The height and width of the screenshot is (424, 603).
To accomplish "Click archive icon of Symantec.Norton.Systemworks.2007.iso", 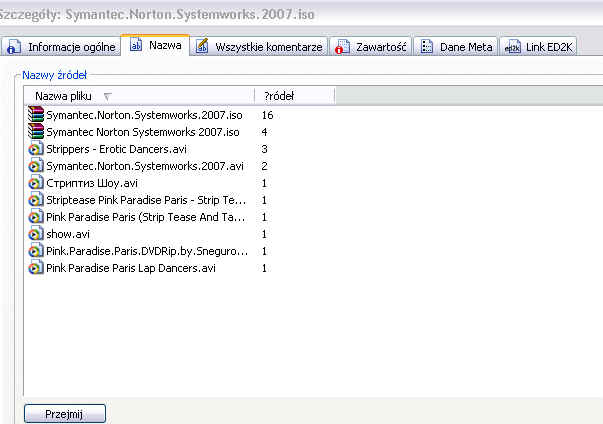I will tap(36, 115).
